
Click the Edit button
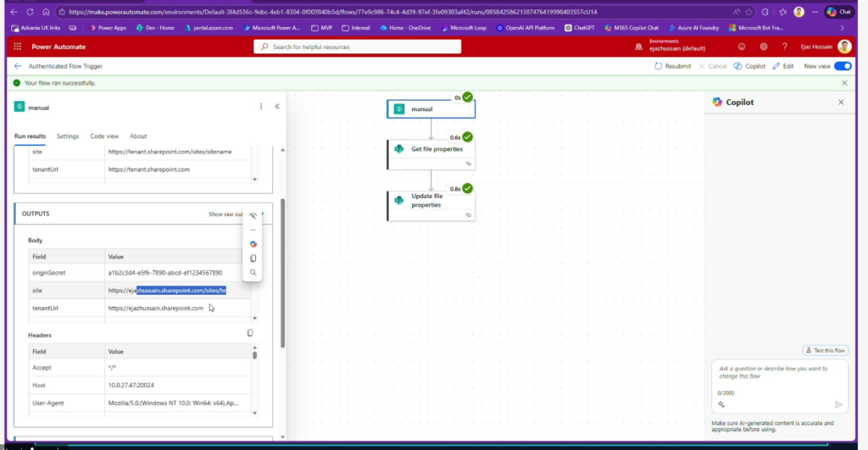[x=783, y=66]
